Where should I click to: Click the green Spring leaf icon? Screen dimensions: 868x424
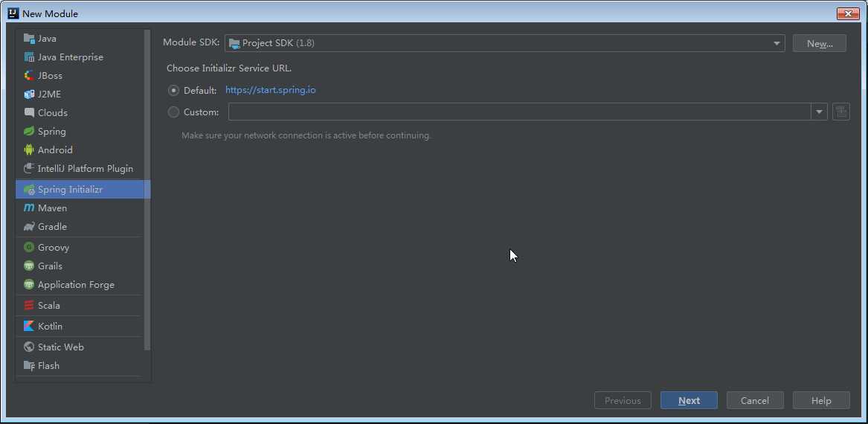tap(29, 131)
